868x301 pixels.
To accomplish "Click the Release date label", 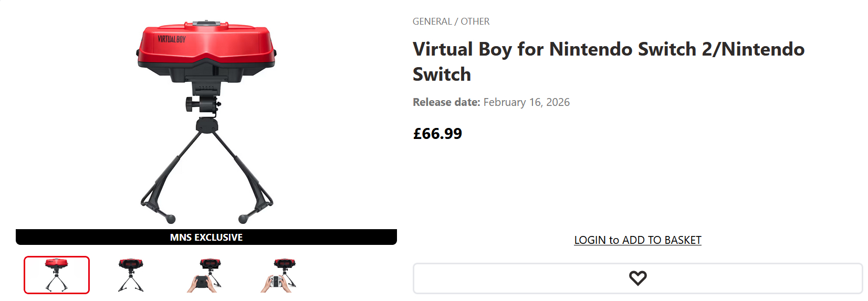I will pos(446,102).
